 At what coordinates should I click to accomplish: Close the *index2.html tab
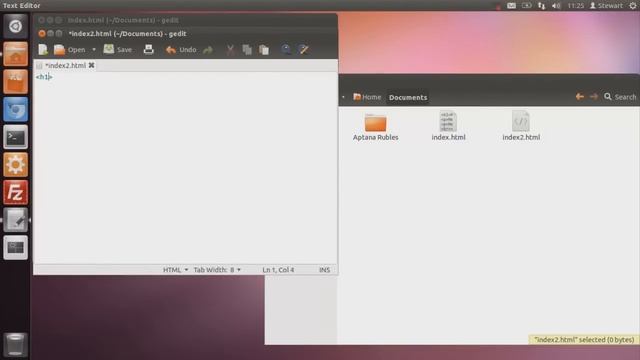[91, 65]
